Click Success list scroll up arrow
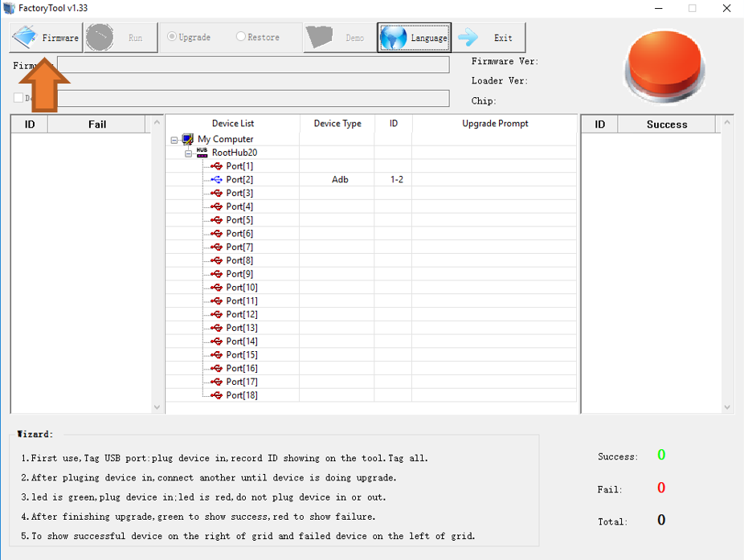Image resolution: width=744 pixels, height=560 pixels. (727, 122)
